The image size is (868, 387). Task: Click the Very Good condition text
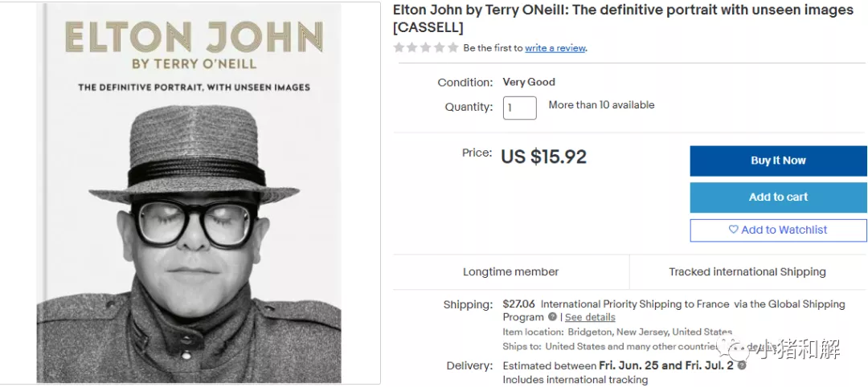[x=529, y=82]
